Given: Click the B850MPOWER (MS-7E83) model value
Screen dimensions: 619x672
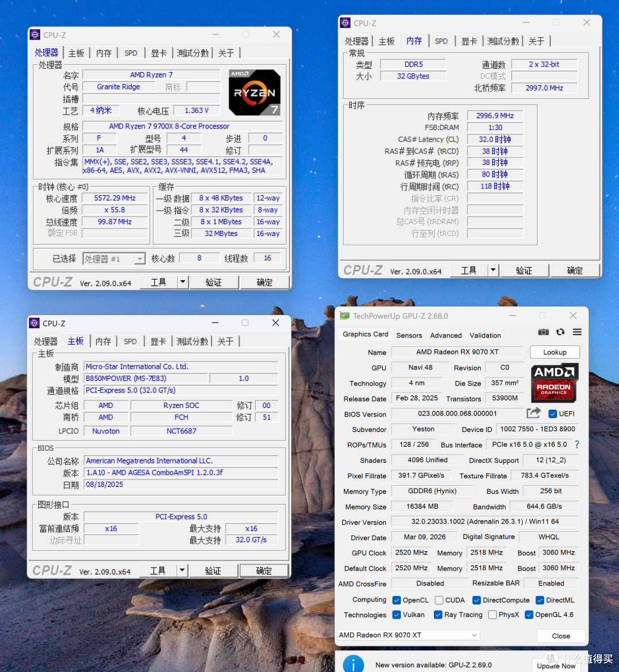Looking at the screenshot, I should [x=146, y=379].
